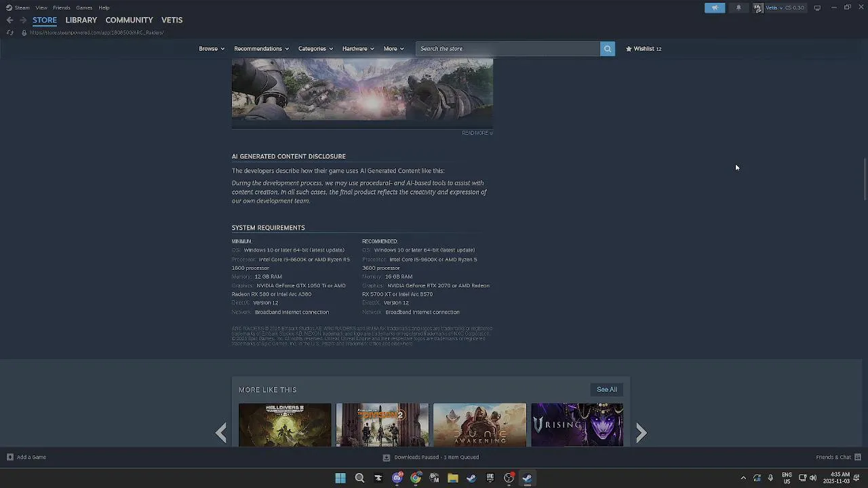Click the store page URL address
The image size is (868, 488).
coord(96,33)
